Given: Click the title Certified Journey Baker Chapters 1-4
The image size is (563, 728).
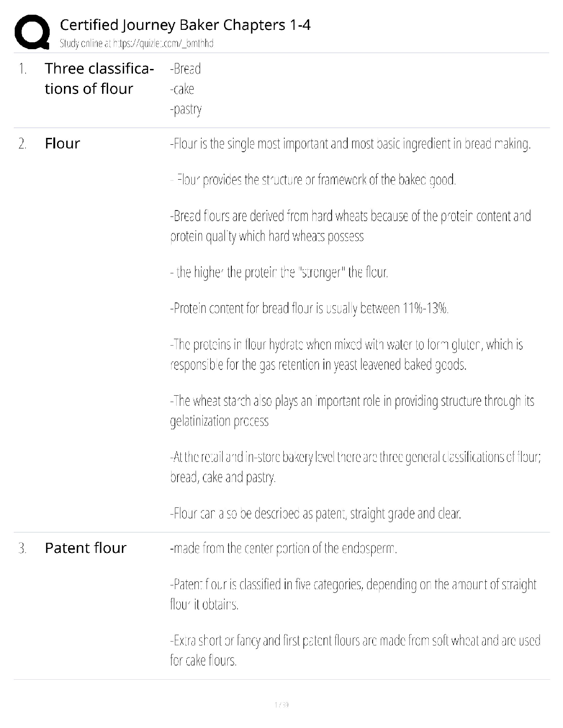Looking at the screenshot, I should coord(185,25).
